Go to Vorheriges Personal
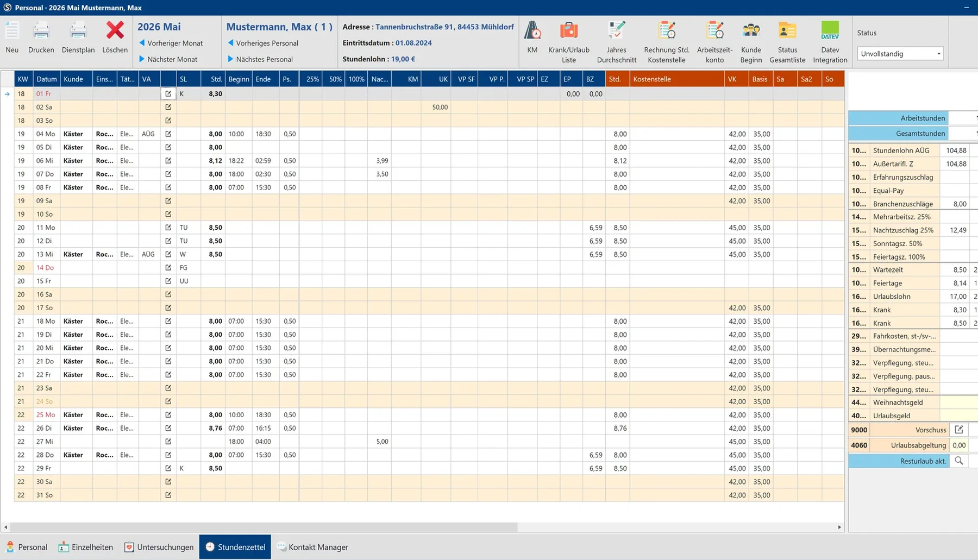 coord(262,43)
